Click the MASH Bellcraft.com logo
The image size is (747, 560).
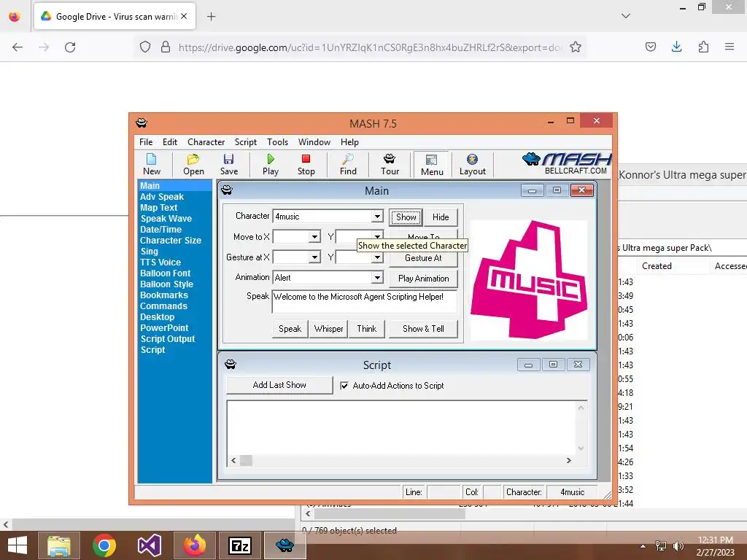[567, 163]
